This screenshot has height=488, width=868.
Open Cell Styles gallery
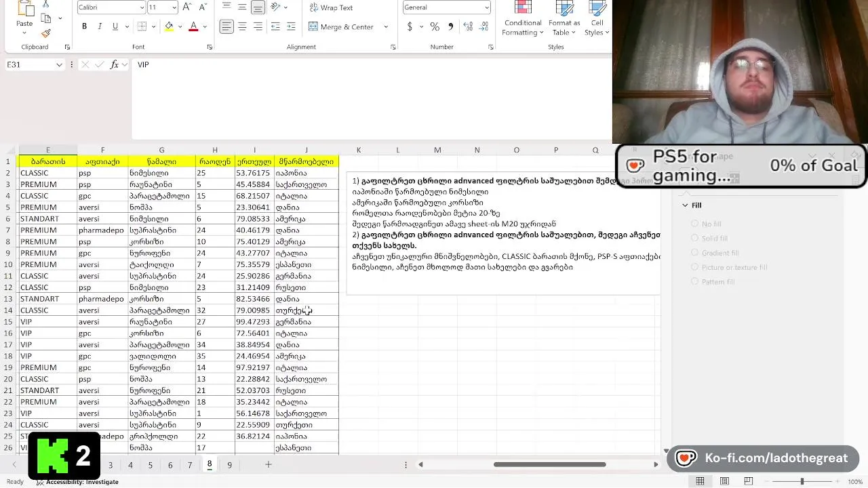point(597,19)
